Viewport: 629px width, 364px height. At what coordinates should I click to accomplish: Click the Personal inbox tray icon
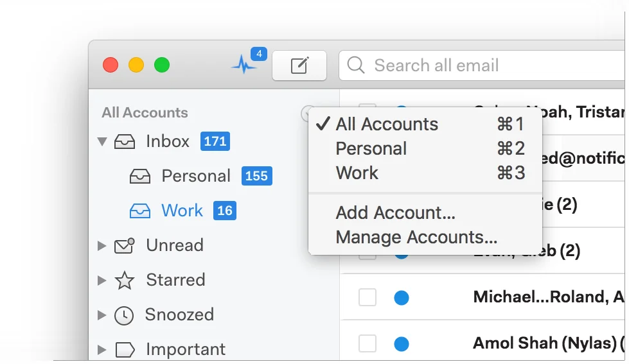140,176
